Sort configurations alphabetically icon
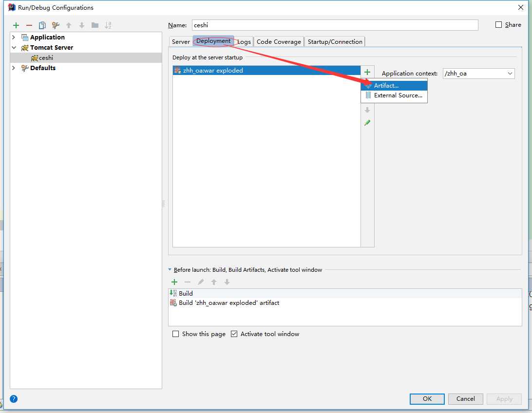Screen dimensions: 532x413 [x=108, y=25]
